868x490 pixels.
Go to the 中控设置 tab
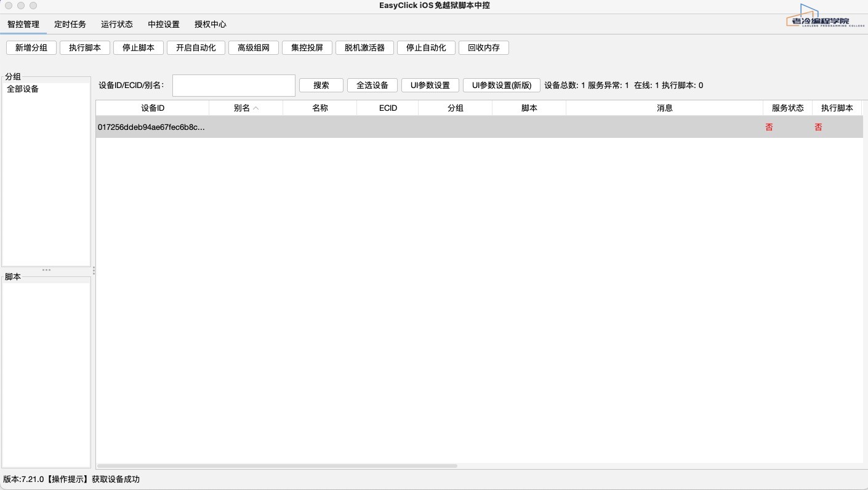tap(164, 25)
